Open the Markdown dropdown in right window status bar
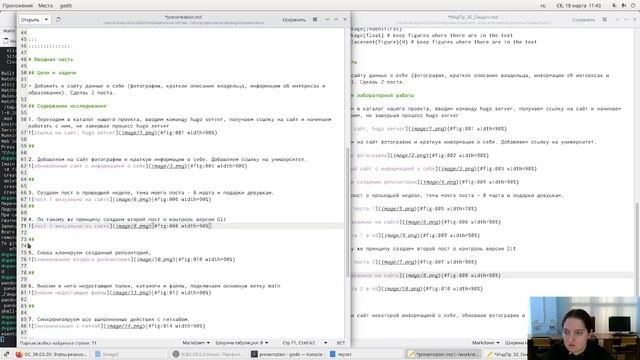This screenshot has width=640, height=360. click(486, 343)
